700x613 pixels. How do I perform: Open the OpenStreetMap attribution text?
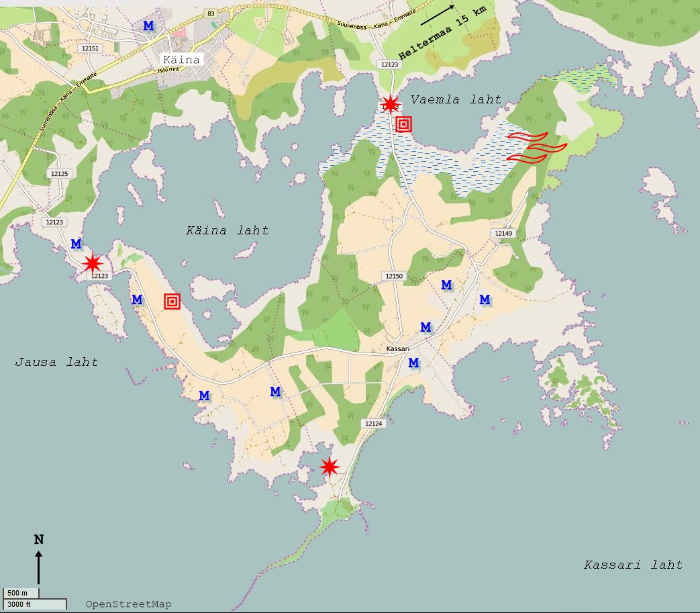tap(128, 604)
